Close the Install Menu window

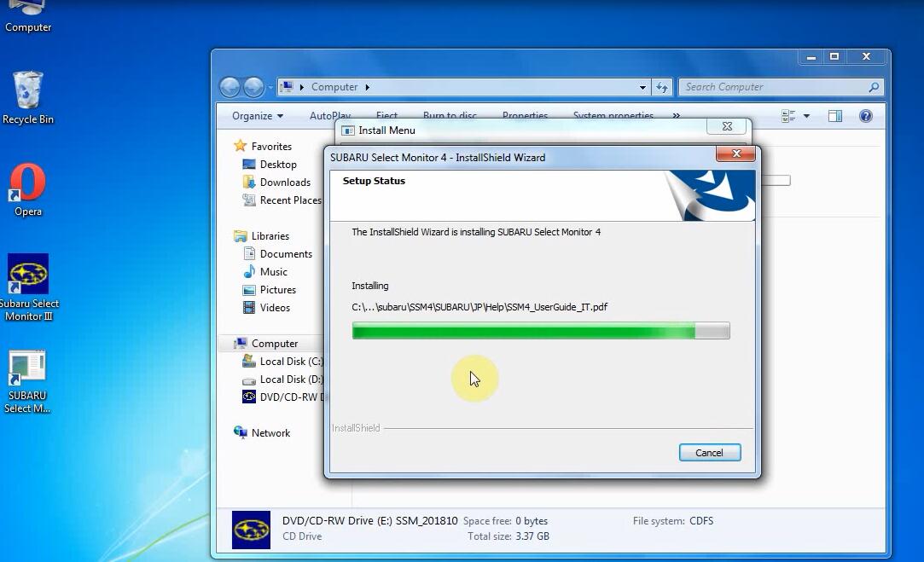click(727, 127)
